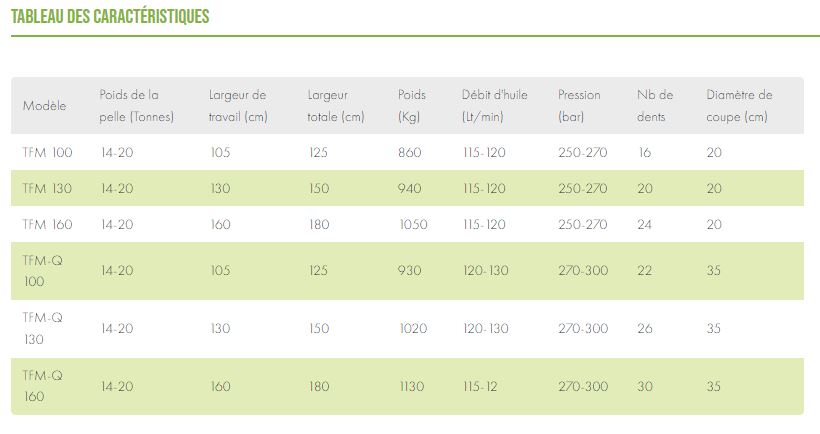
Task: Click the Largeur de travail column header
Action: 239,105
